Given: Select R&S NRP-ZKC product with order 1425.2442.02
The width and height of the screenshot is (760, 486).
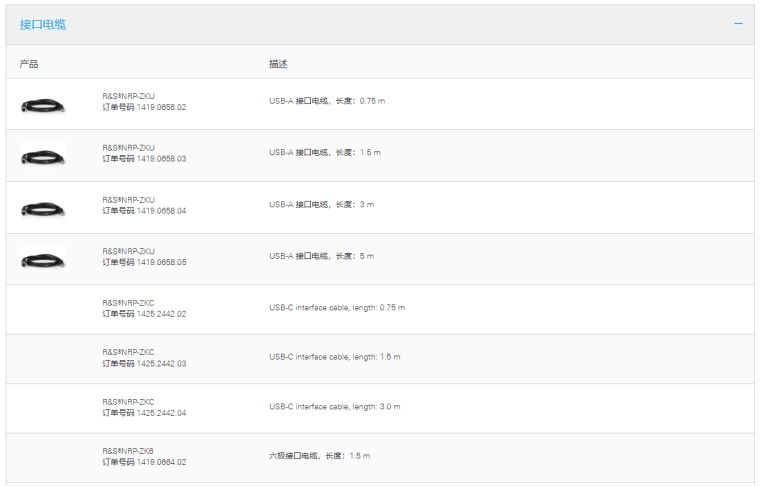Looking at the screenshot, I should tap(129, 302).
